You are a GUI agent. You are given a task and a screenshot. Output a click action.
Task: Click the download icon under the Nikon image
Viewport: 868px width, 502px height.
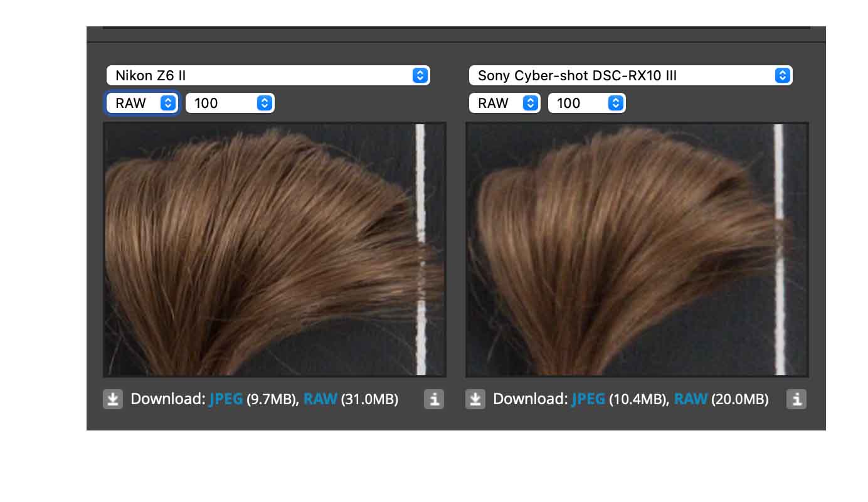tap(113, 399)
